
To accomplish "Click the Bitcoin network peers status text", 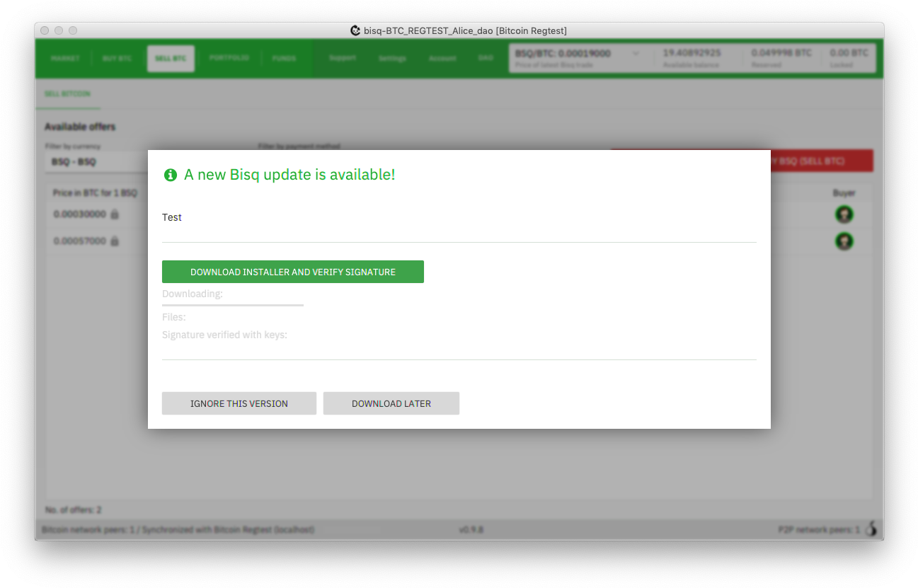I will [x=178, y=529].
